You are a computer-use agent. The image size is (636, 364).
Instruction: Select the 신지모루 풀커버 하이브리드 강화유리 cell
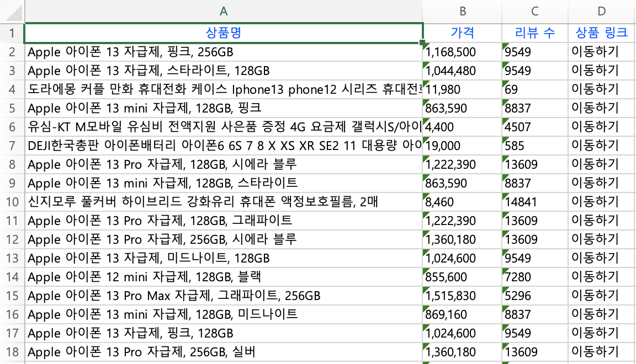point(224,201)
